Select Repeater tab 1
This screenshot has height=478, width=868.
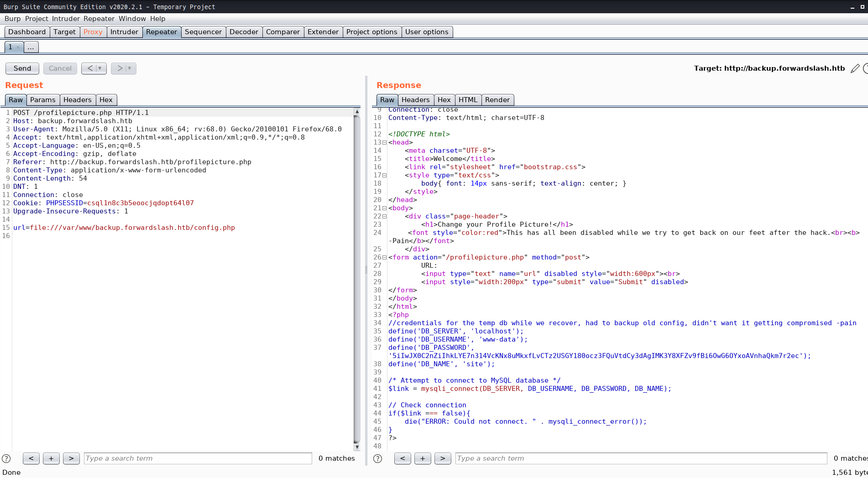pos(10,47)
